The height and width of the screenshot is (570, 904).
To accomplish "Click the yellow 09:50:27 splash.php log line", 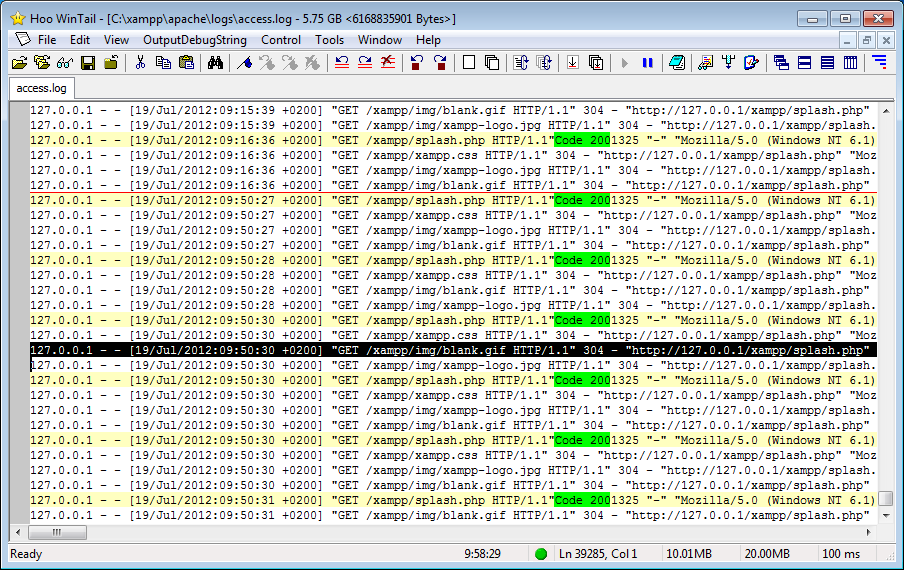I will pyautogui.click(x=453, y=200).
